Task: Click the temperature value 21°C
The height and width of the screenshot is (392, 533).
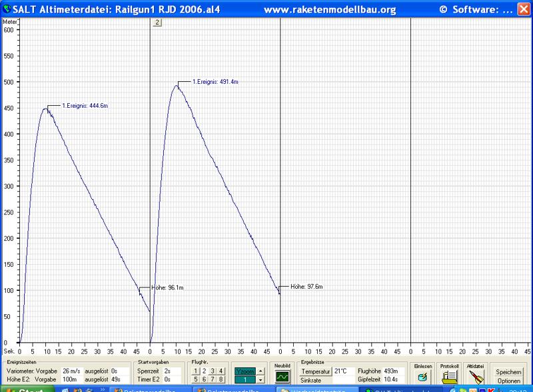Action: coord(342,371)
